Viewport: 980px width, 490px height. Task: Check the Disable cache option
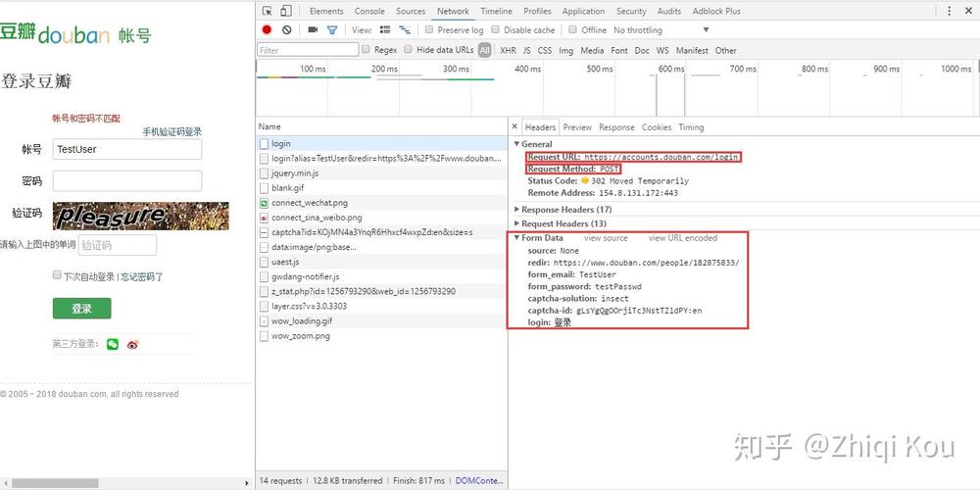[496, 30]
